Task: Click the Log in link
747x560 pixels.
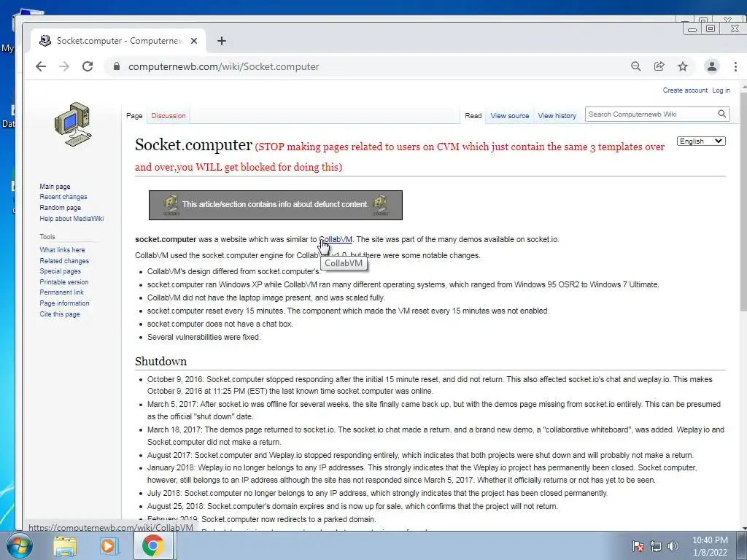Action: click(721, 90)
